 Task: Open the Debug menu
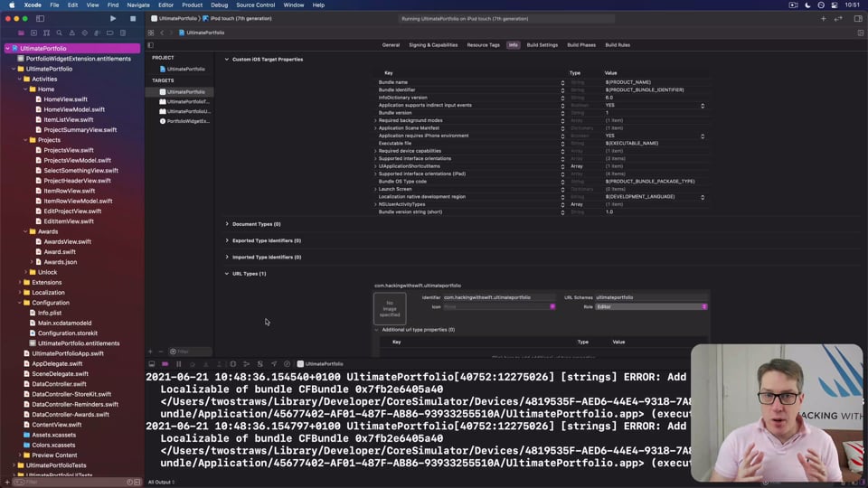(219, 5)
